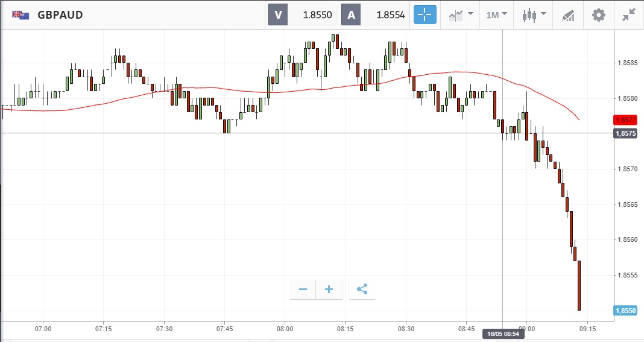Click the GBPAUD flag icon
Screen dimensions: 644x342
[21, 14]
